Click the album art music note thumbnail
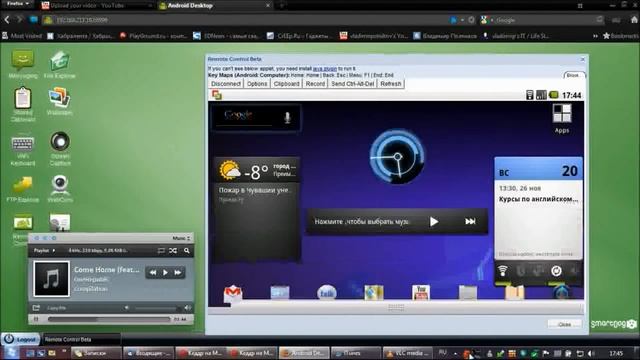640x360 pixels. pos(51,279)
